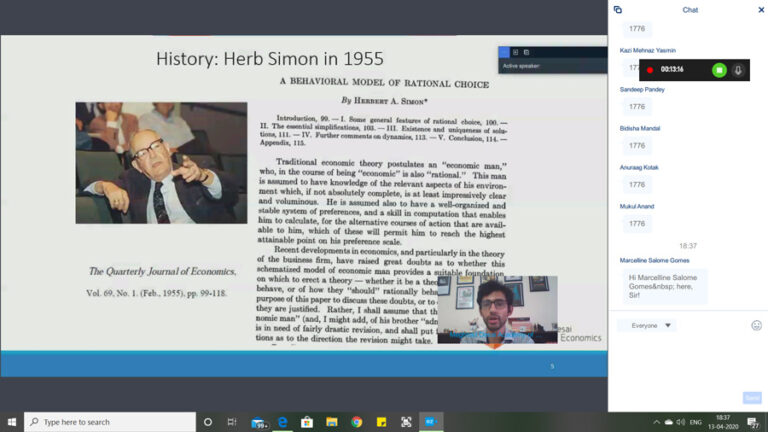This screenshot has height=432, width=768.
Task: Launch Google Chrome from the taskbar
Action: click(356, 422)
